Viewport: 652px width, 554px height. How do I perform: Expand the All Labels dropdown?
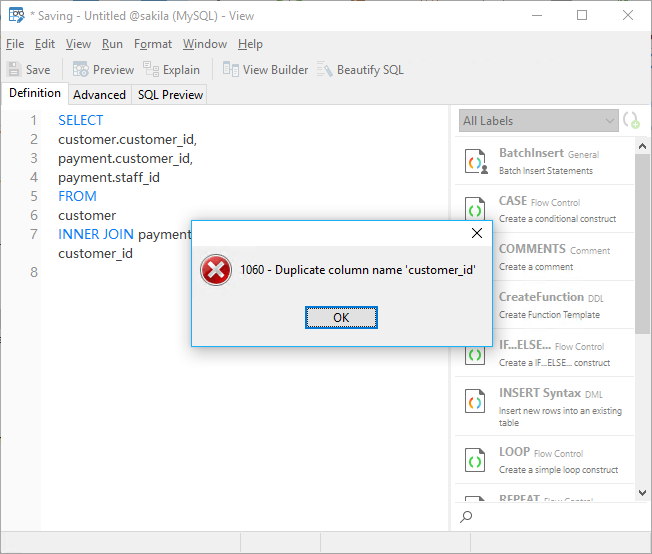[610, 121]
